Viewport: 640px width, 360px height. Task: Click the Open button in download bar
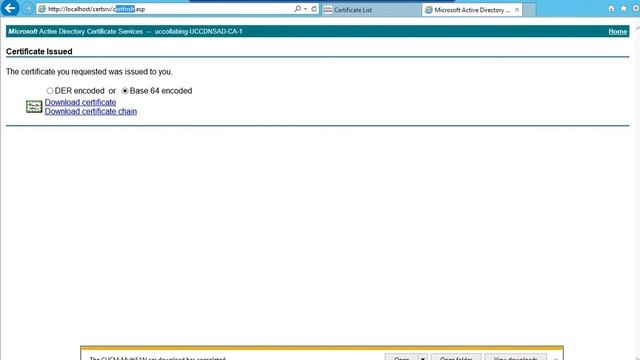pos(402,358)
